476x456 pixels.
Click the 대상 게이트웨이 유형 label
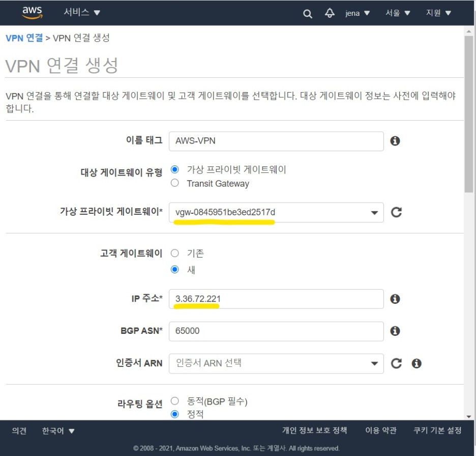coord(122,173)
